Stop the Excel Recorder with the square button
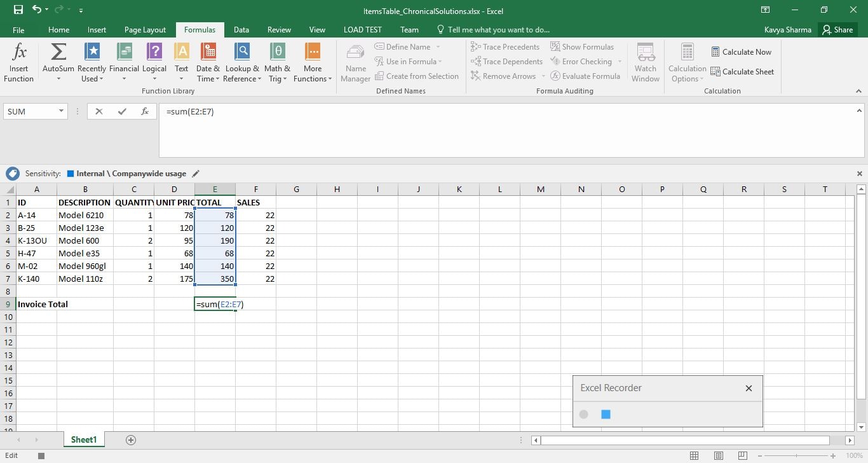Image resolution: width=868 pixels, height=463 pixels. [x=605, y=414]
